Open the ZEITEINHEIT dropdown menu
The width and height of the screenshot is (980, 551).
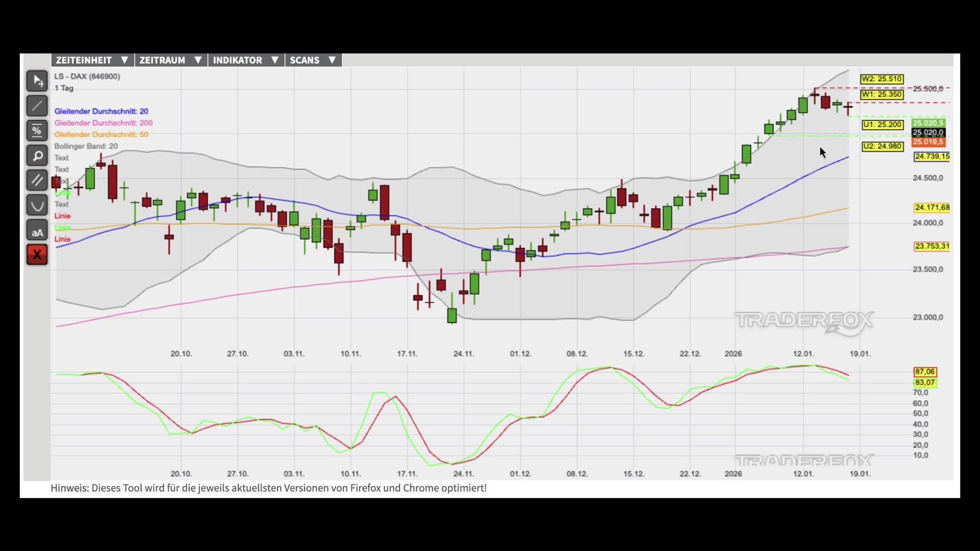[x=92, y=60]
